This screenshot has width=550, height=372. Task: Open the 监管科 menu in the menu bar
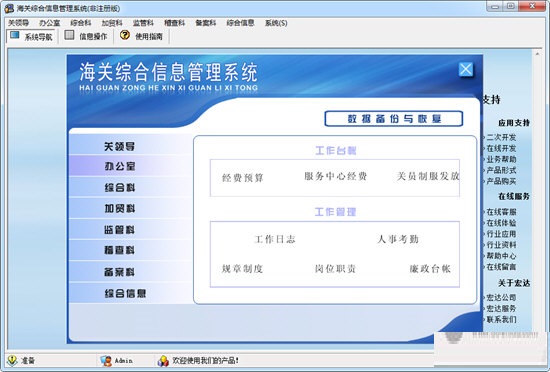tap(143, 23)
